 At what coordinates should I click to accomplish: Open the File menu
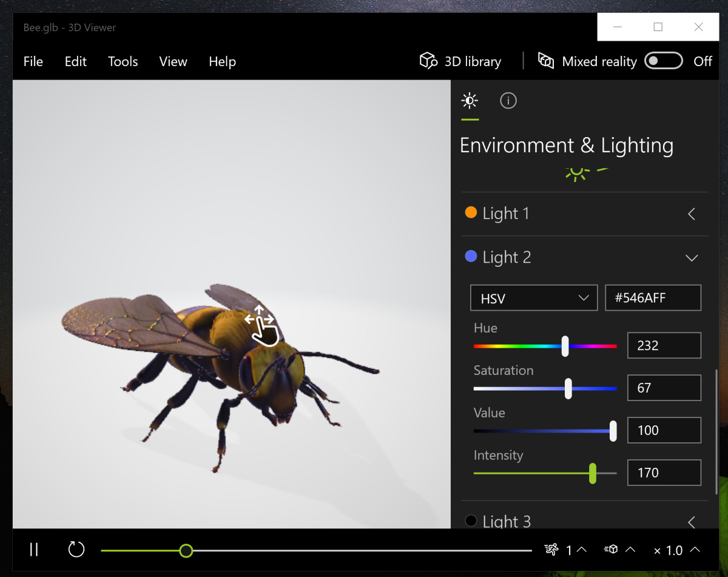(x=33, y=61)
